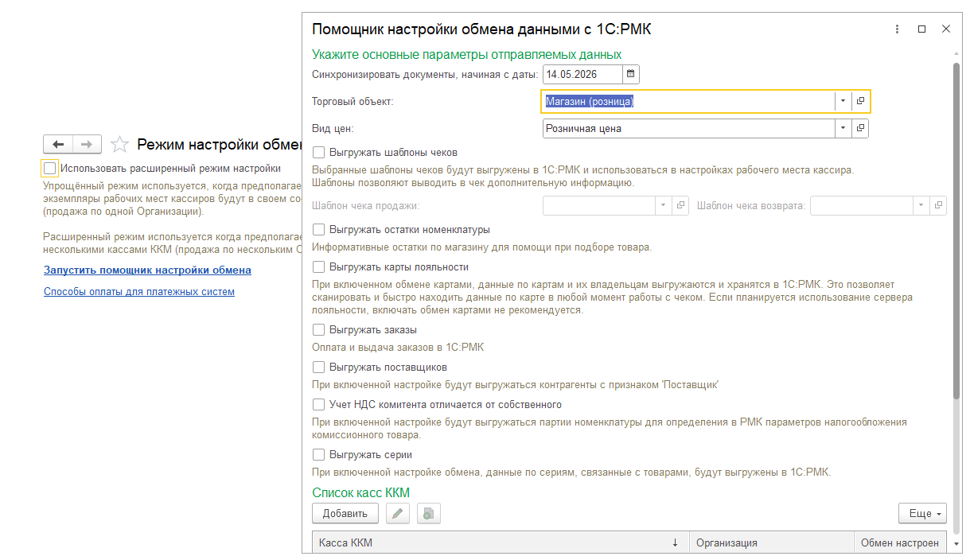Click document icon next to pencil button
Viewport: 970px width, 560px height.
[x=428, y=514]
